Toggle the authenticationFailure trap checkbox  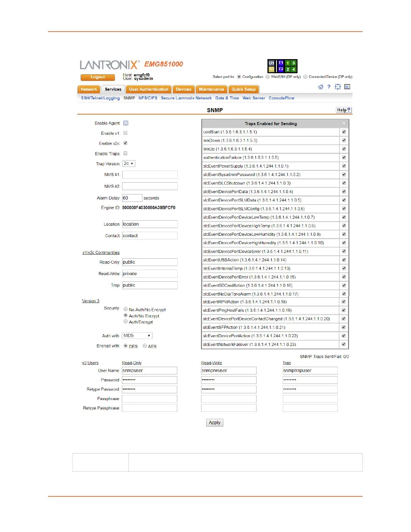tap(344, 157)
